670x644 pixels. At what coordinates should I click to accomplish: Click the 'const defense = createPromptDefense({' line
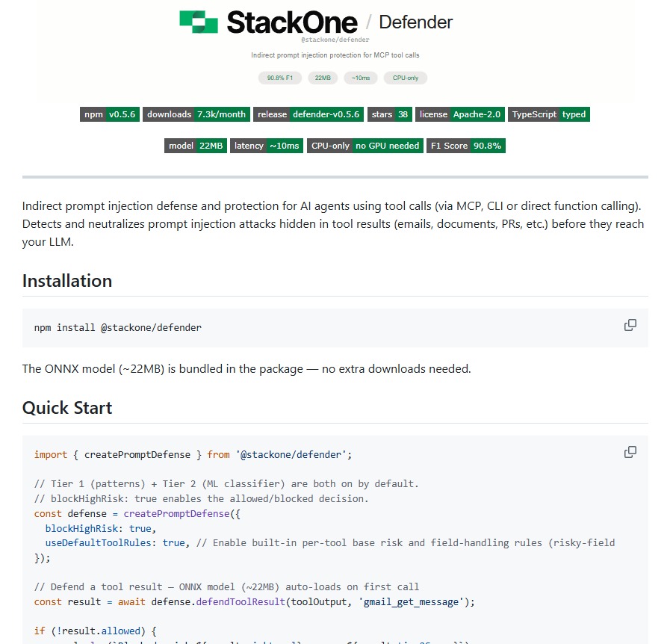(x=137, y=514)
